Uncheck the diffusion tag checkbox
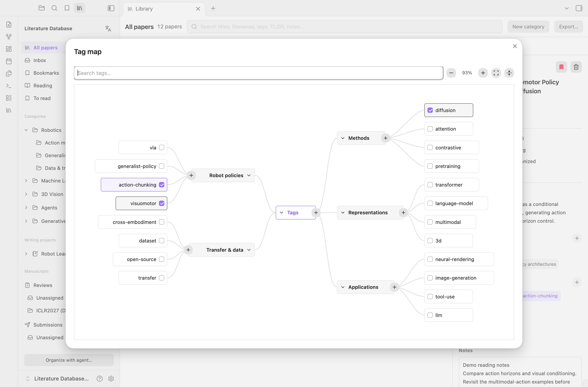Image resolution: width=588 pixels, height=387 pixels. point(430,110)
